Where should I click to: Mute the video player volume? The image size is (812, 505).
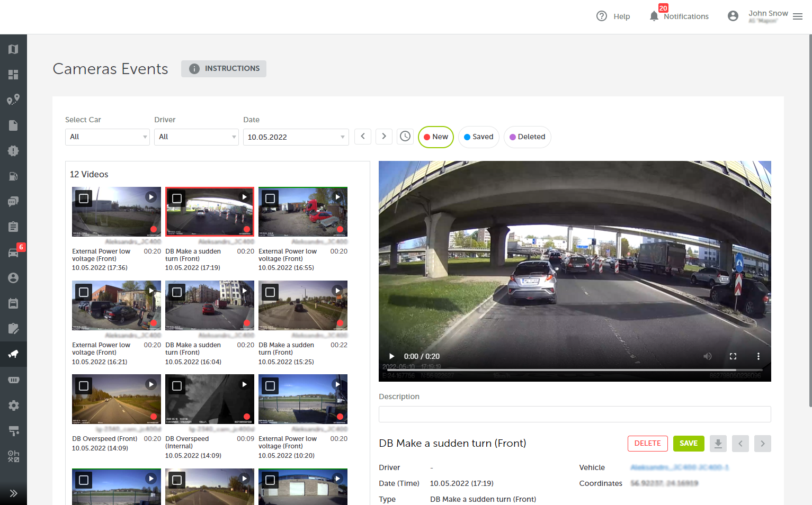707,356
